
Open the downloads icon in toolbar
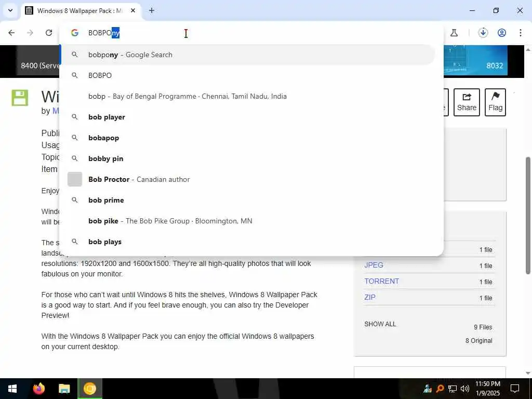coord(483,33)
